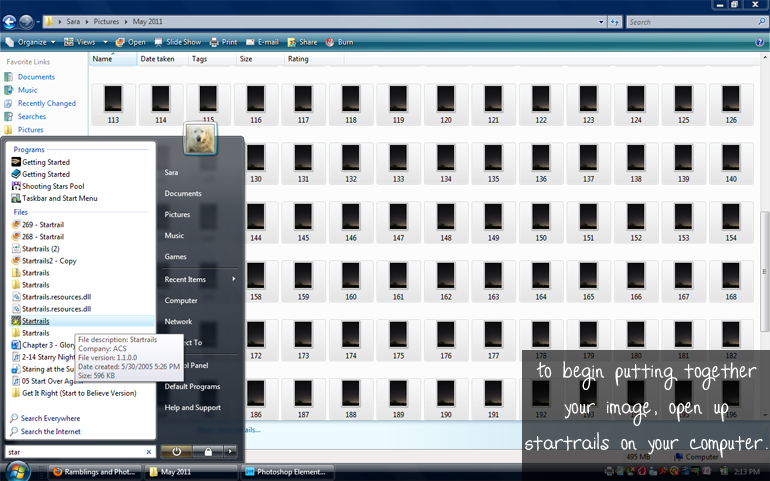Open the 269 - Startrail file result
Viewport: 770px width, 481px height.
[38, 225]
